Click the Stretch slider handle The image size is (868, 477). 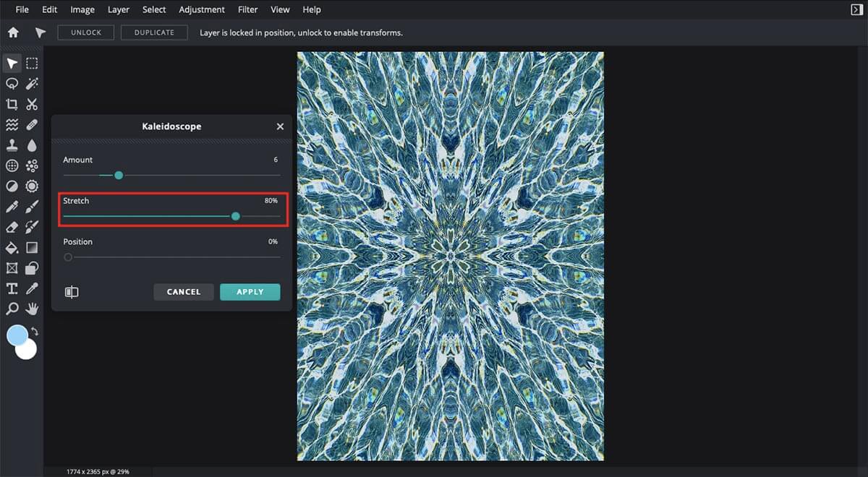point(236,216)
